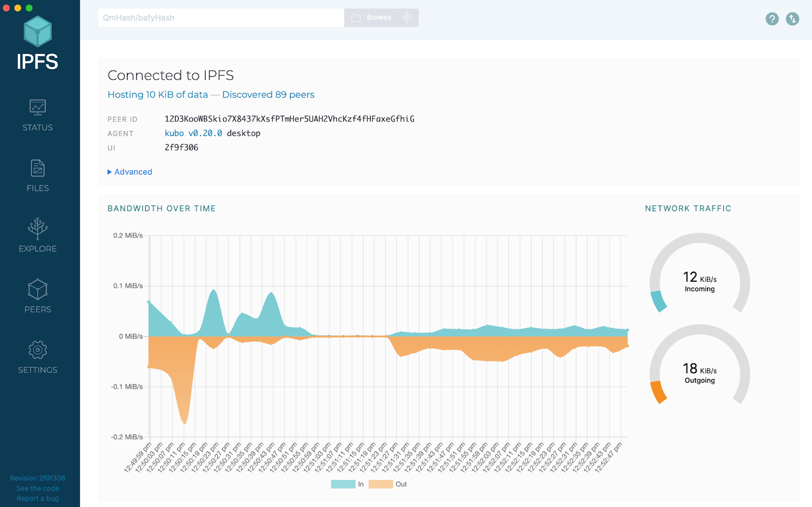Click the -0.1 MiB/s axis label
The width and height of the screenshot is (812, 507).
127,387
